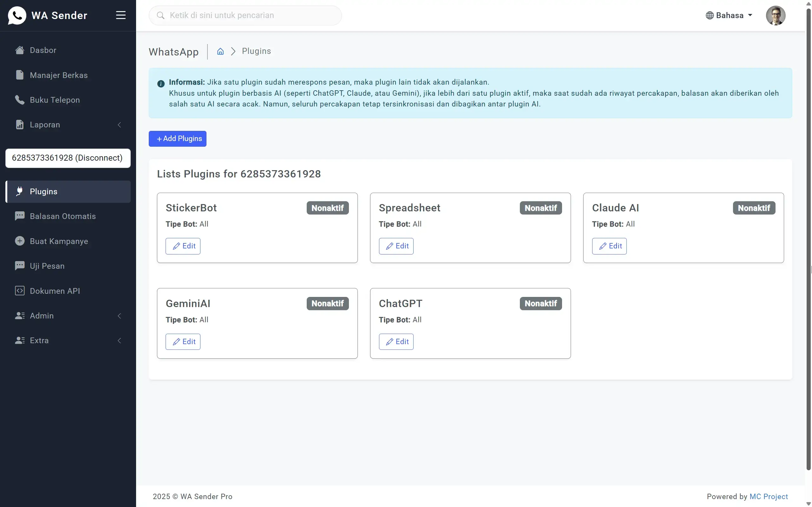Click the Add Plugins button
Viewport: 812px width, 507px height.
point(178,138)
